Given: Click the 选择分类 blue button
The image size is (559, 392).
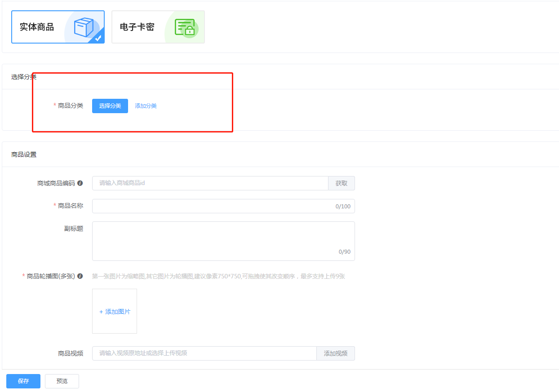Looking at the screenshot, I should point(110,106).
